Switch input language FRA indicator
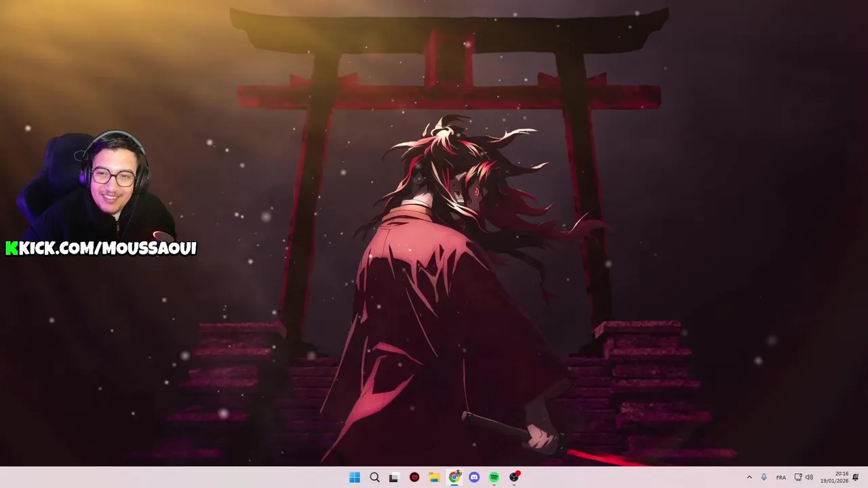 tap(781, 477)
